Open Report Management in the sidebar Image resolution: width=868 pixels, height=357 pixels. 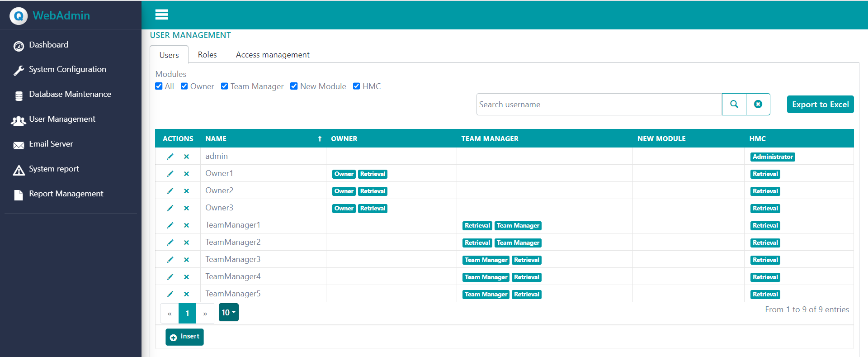66,194
